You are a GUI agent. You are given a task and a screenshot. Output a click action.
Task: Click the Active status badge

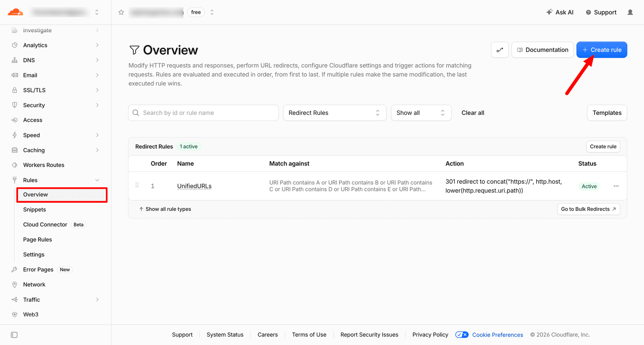589,186
